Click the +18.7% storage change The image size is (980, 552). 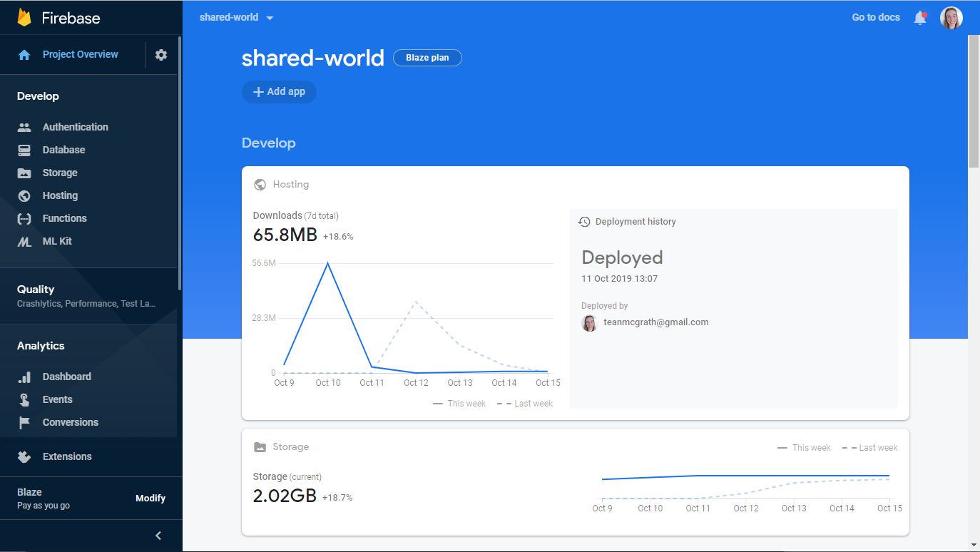point(337,498)
